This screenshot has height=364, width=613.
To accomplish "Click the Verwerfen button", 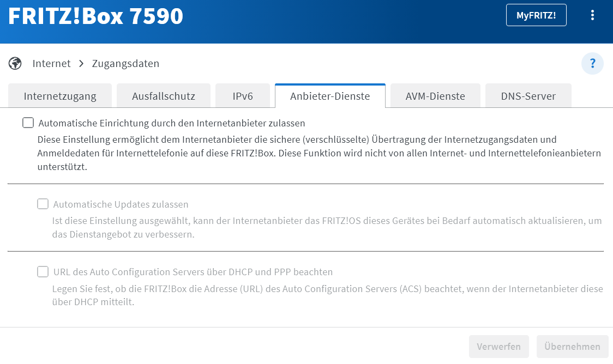I will [x=499, y=347].
